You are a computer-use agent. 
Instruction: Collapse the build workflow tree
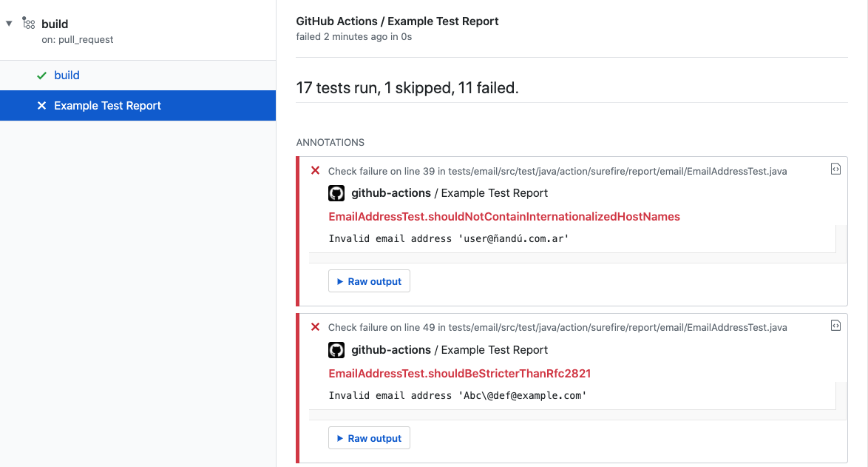[9, 23]
